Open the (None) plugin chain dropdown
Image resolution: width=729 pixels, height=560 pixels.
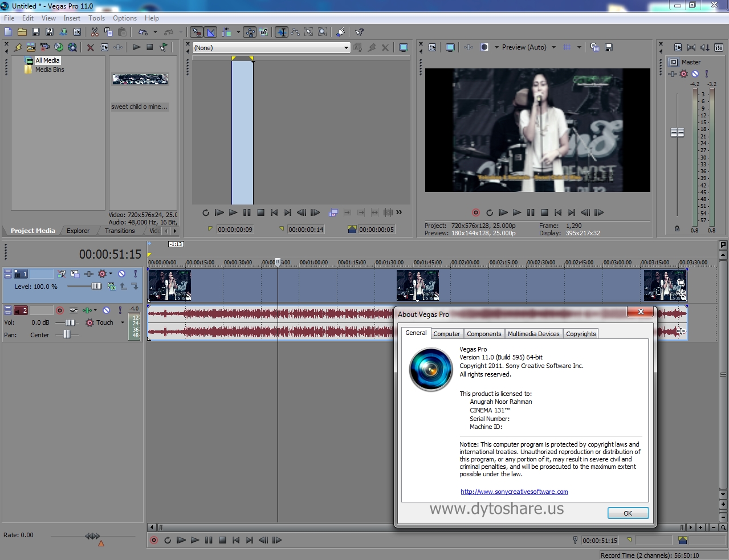(347, 48)
